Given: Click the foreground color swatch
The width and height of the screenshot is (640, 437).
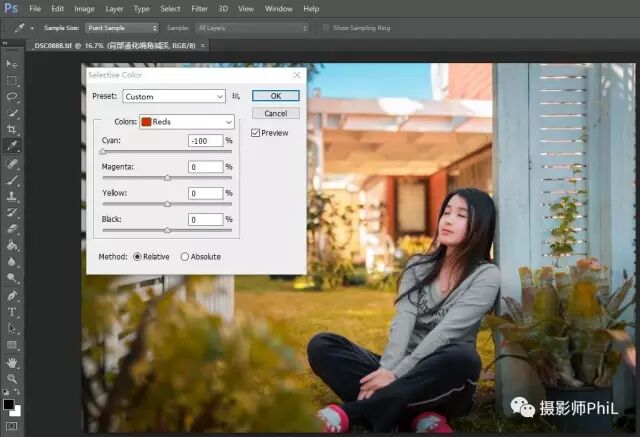Looking at the screenshot, I should [x=8, y=404].
